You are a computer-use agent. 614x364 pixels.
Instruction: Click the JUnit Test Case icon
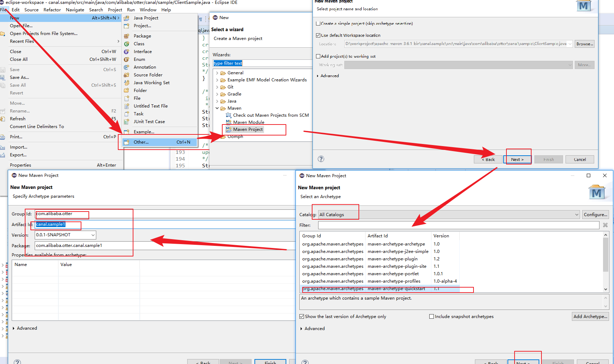click(127, 121)
